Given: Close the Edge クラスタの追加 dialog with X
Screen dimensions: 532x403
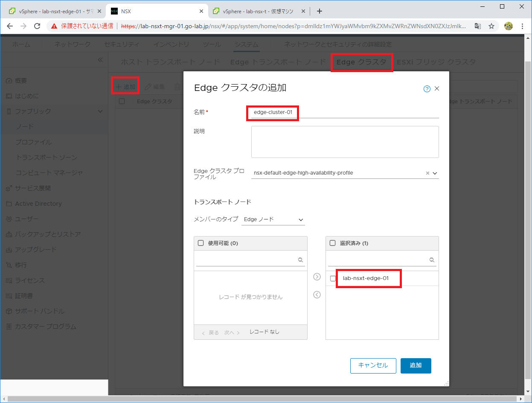Looking at the screenshot, I should [436, 89].
